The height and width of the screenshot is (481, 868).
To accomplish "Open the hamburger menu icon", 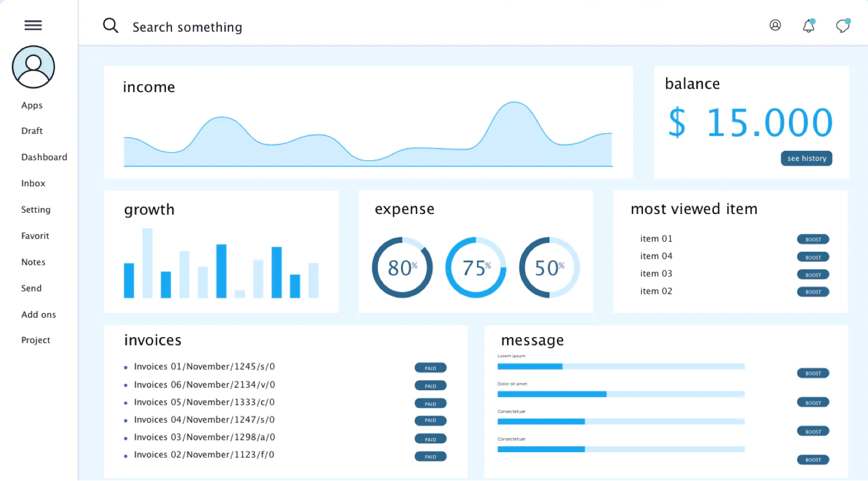I will tap(33, 25).
